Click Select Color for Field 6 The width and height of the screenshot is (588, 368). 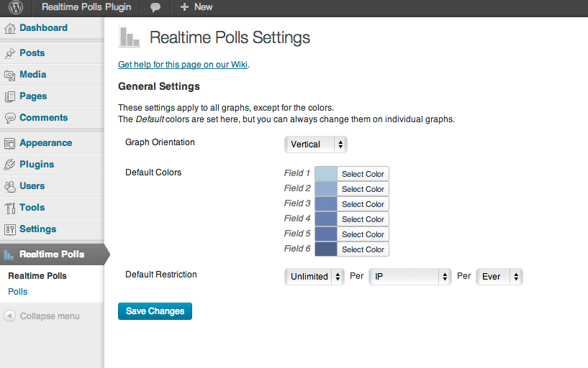[363, 249]
